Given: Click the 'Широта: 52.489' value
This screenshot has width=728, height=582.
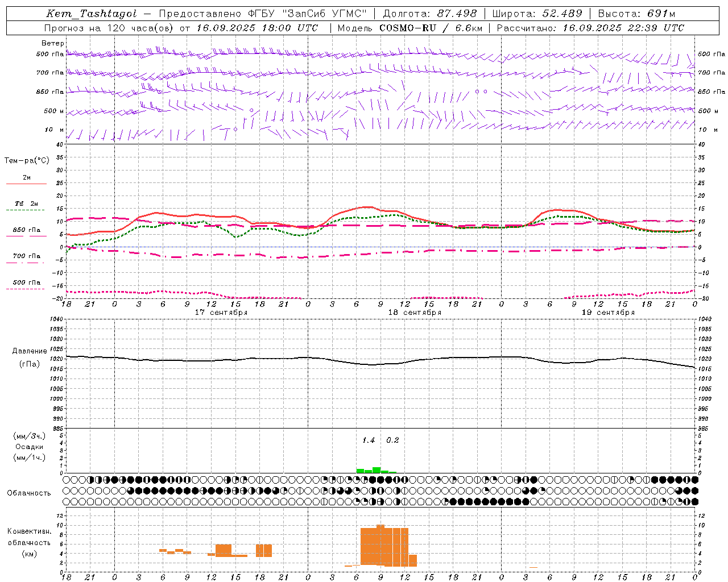Looking at the screenshot, I should (537, 14).
